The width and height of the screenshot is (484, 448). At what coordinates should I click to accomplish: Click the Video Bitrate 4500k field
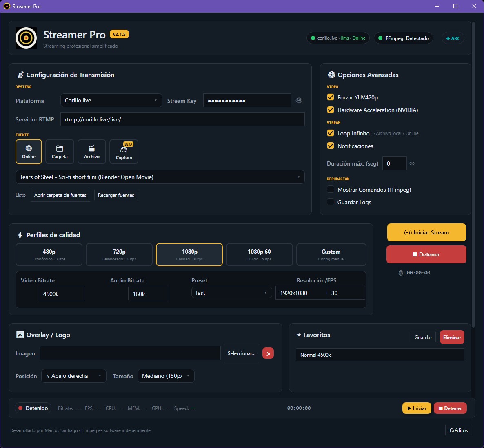61,293
